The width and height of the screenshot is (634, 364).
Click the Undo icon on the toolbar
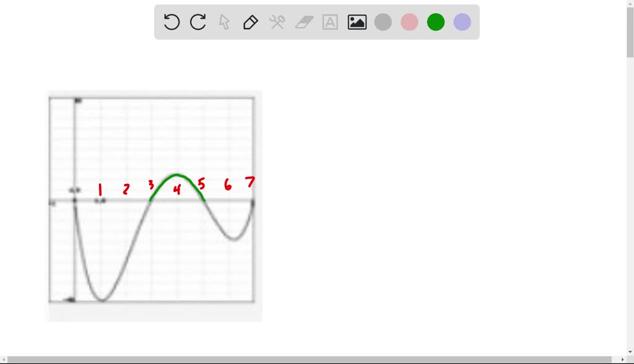[171, 22]
